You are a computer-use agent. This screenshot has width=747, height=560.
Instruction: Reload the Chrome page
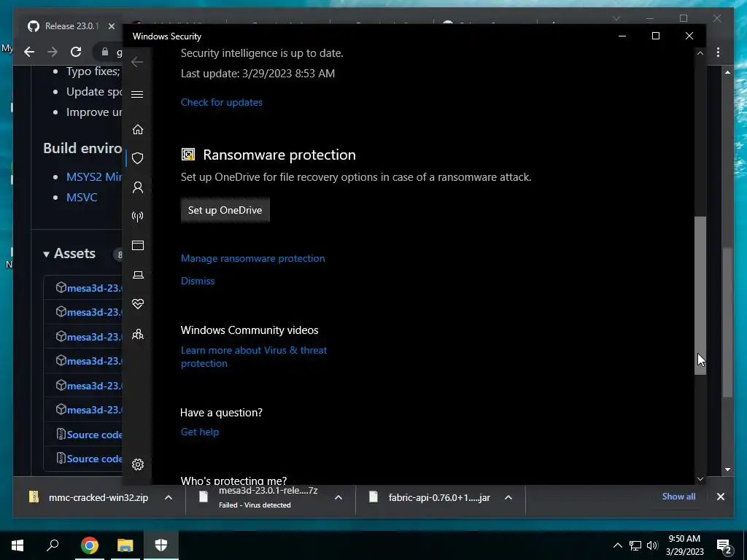[x=76, y=52]
